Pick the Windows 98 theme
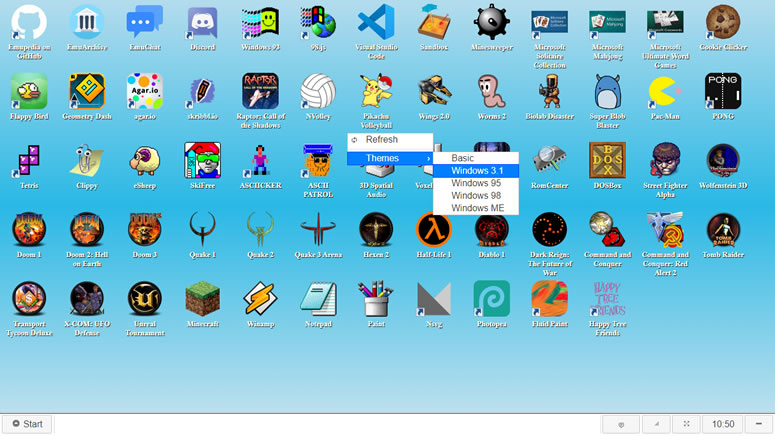Screen dimensions: 775x436 [476, 195]
